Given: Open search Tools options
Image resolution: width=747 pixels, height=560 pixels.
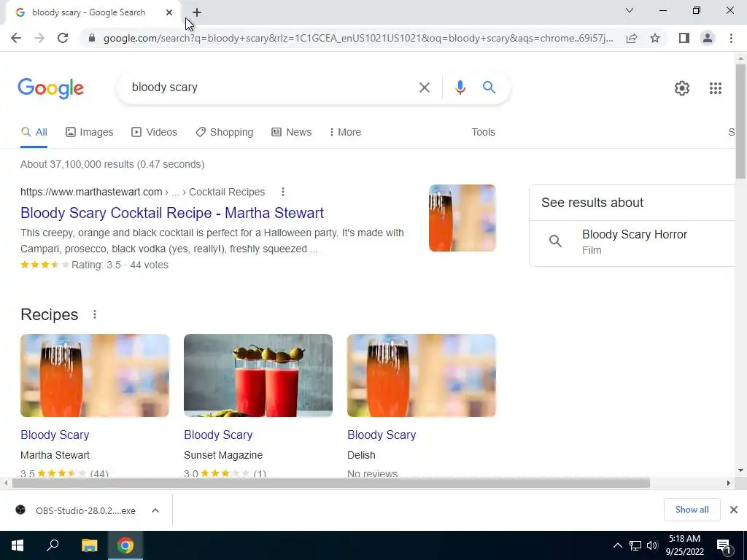Looking at the screenshot, I should coord(483,133).
